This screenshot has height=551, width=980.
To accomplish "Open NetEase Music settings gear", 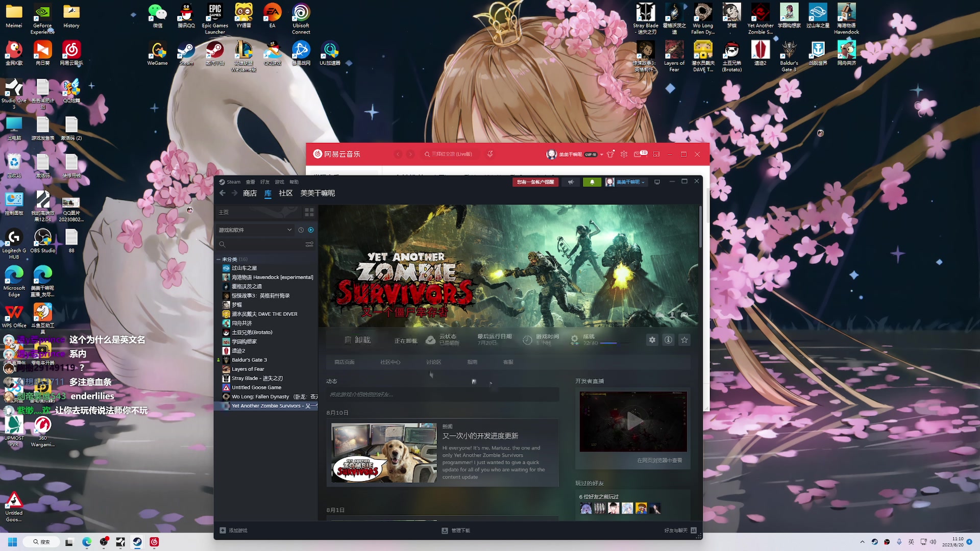I will tap(624, 154).
